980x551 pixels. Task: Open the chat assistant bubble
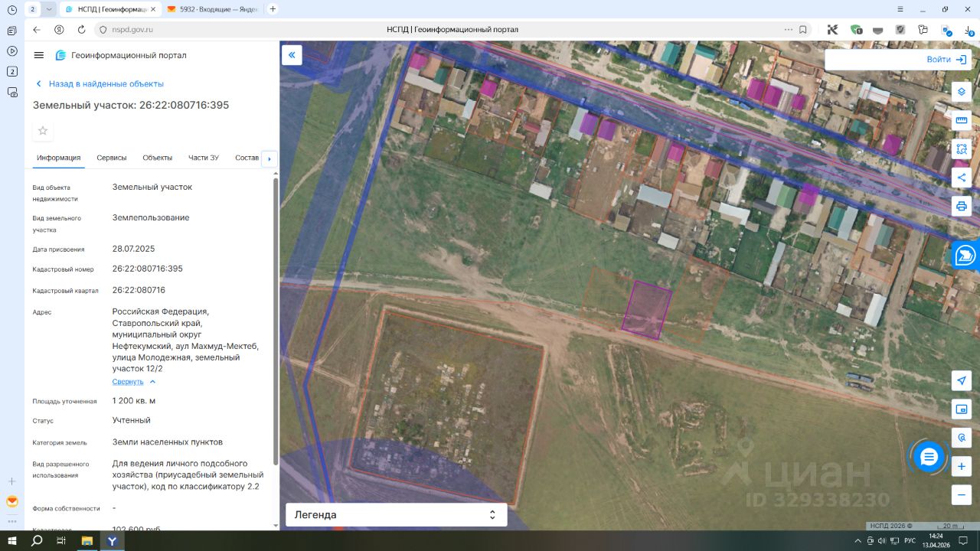[929, 457]
